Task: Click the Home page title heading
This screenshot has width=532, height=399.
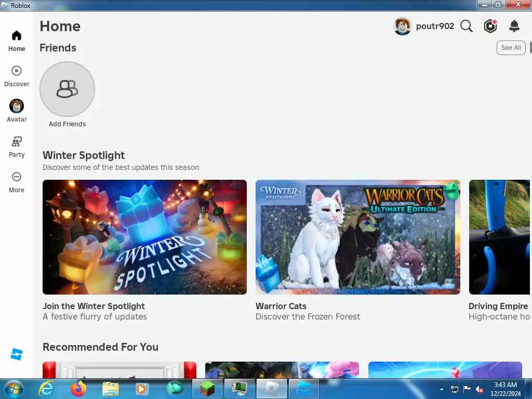Action: click(x=60, y=26)
